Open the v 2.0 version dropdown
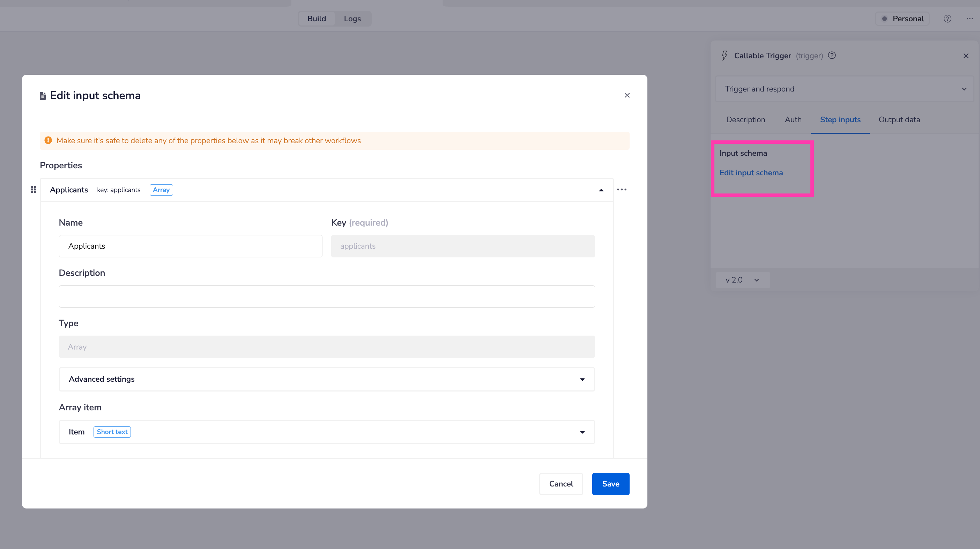980x549 pixels. (x=742, y=280)
